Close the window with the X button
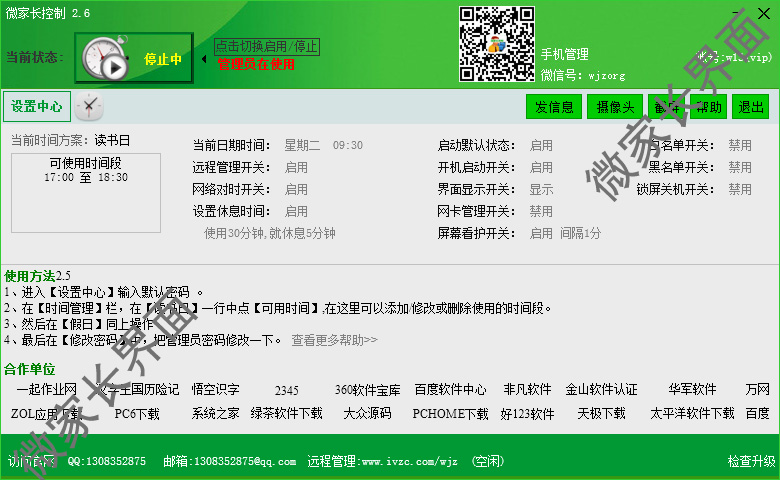 tap(764, 13)
